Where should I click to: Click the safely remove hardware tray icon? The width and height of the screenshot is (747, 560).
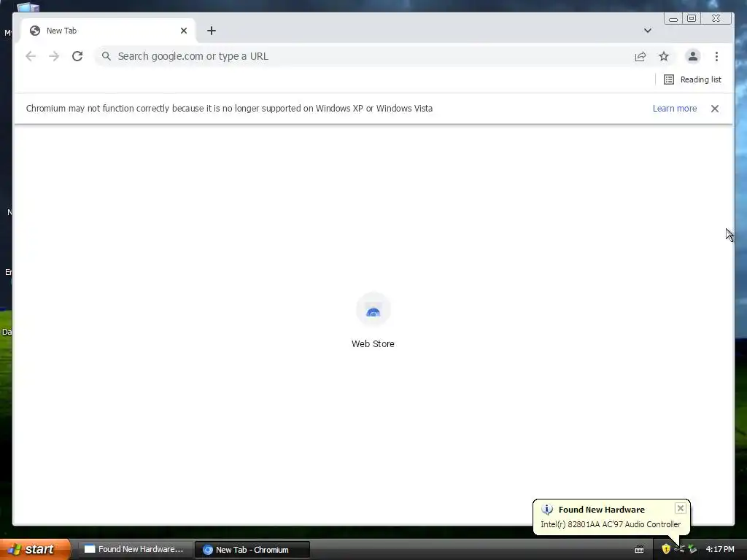pyautogui.click(x=692, y=549)
